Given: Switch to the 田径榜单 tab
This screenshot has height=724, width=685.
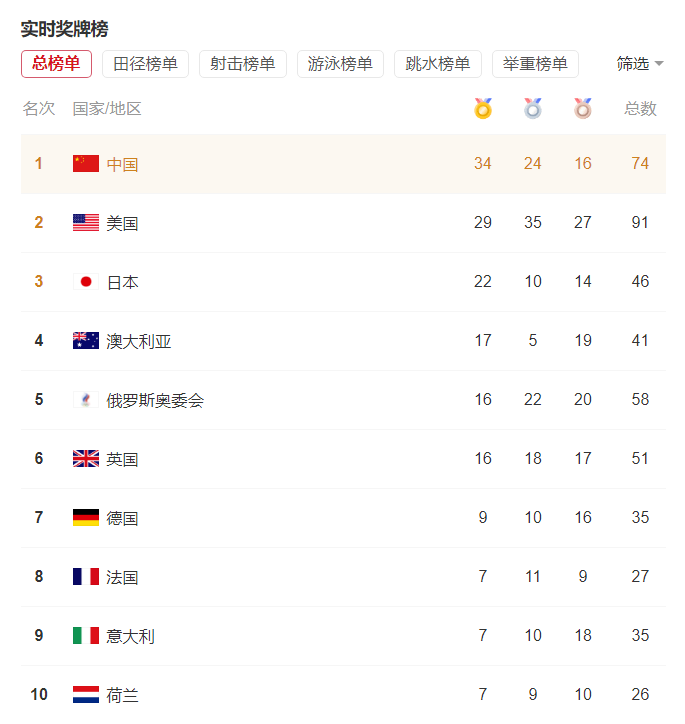Looking at the screenshot, I should [x=145, y=64].
